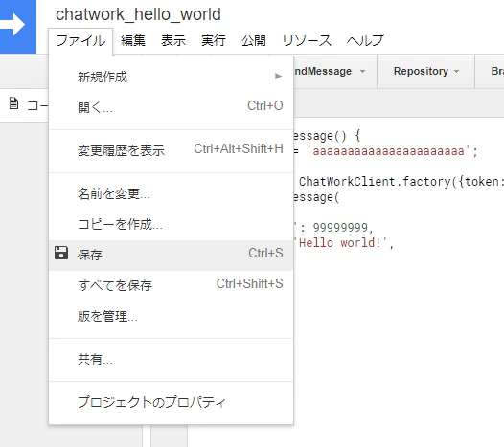Choose コピーを作成... menu entry
Image resolution: width=504 pixels, height=447 pixels.
coord(171,225)
